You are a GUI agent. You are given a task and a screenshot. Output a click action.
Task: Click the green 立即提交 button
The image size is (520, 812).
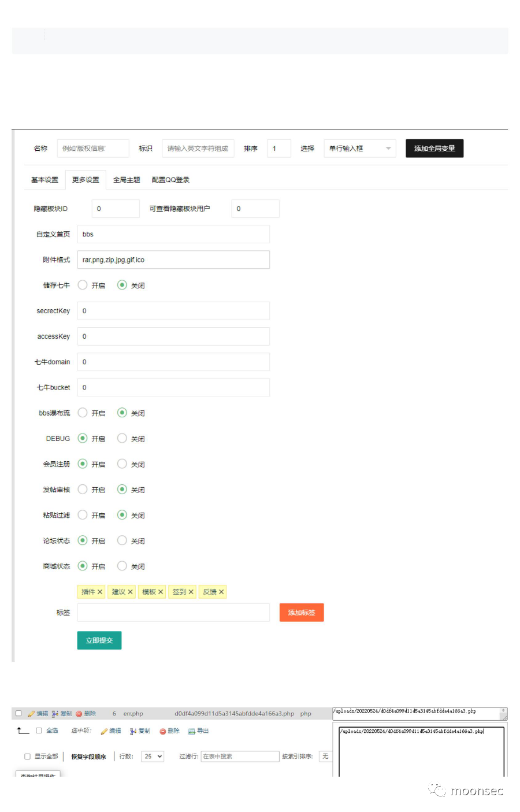[x=99, y=640]
